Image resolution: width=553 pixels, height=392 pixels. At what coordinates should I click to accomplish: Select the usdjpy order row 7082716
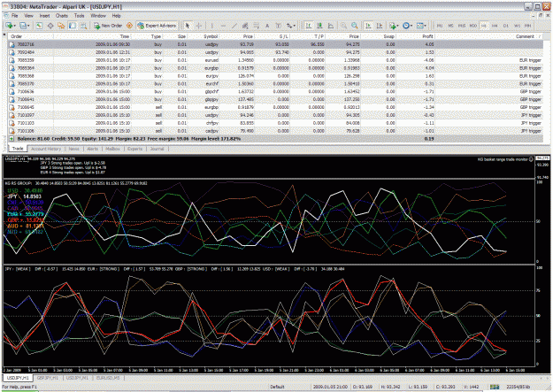pos(275,44)
